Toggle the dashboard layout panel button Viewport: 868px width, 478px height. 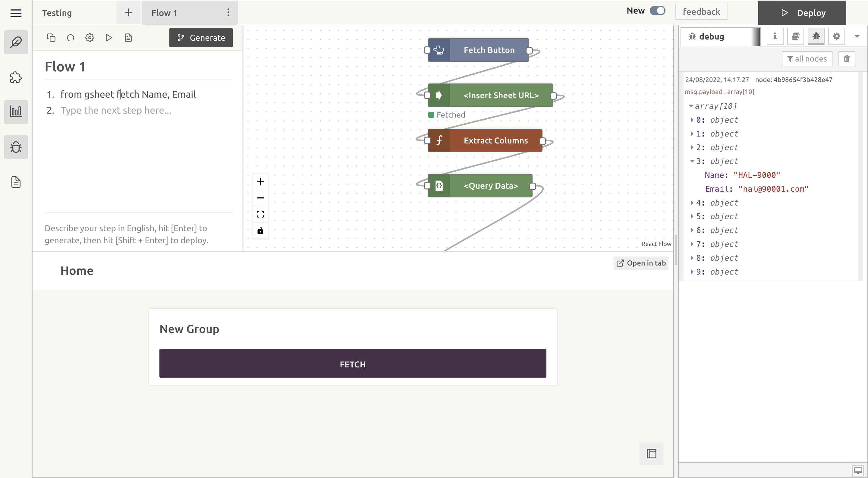tap(651, 453)
